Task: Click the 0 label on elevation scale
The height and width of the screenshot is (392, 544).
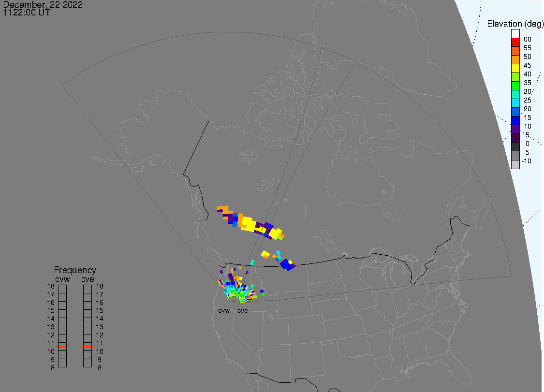Action: click(x=528, y=144)
